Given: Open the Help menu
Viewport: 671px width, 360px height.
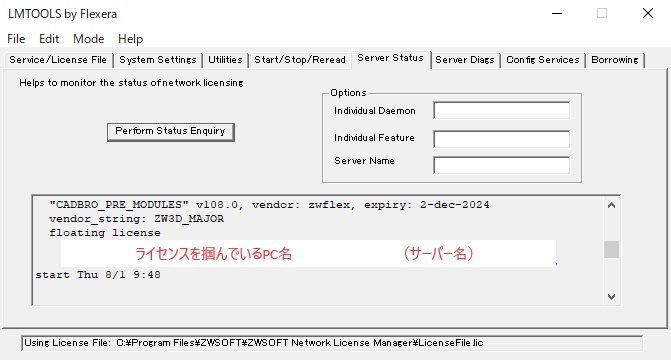Looking at the screenshot, I should (x=131, y=39).
